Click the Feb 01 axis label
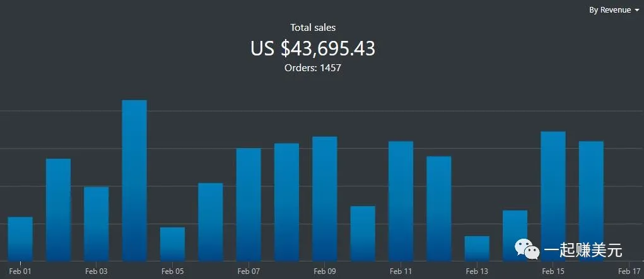 pos(20,271)
